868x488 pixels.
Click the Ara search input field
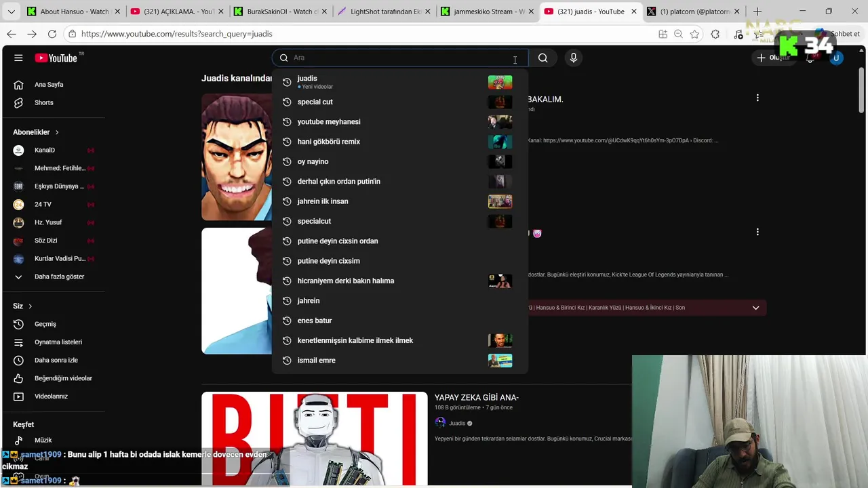[400, 58]
